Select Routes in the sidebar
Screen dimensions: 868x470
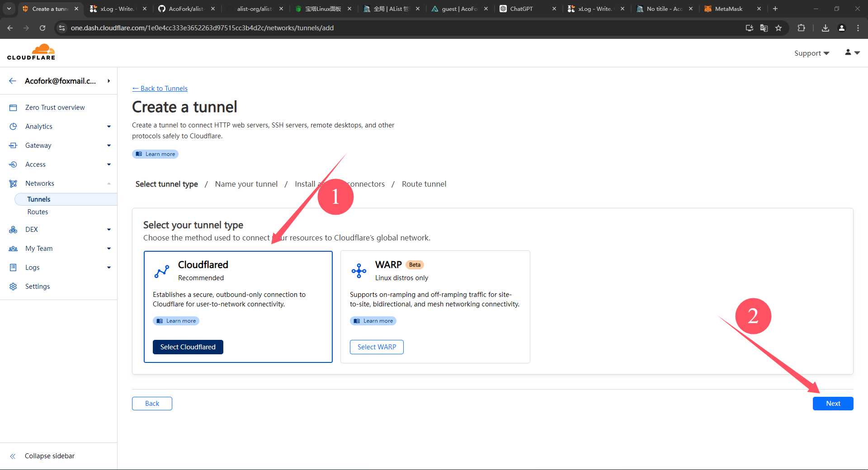(38, 212)
